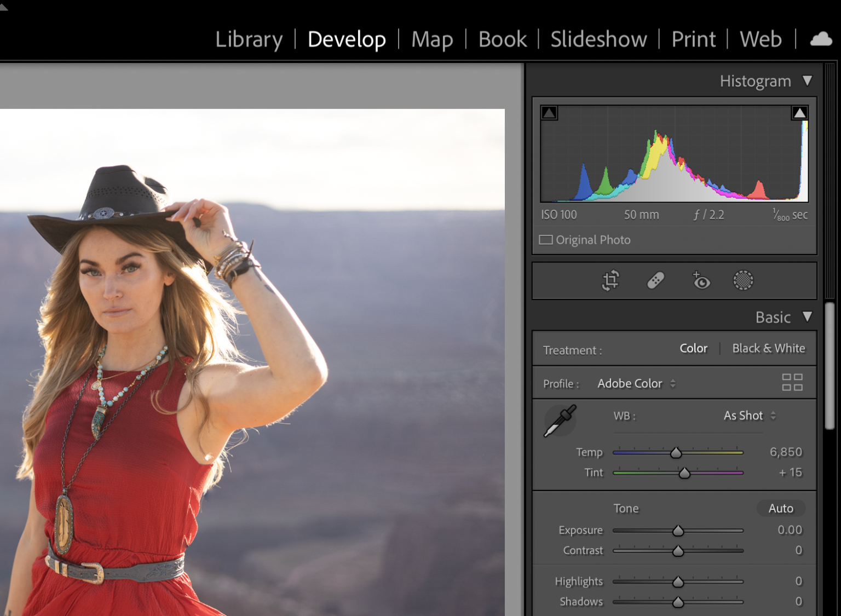Open the Masking circle tool
This screenshot has height=616, width=841.
743,280
